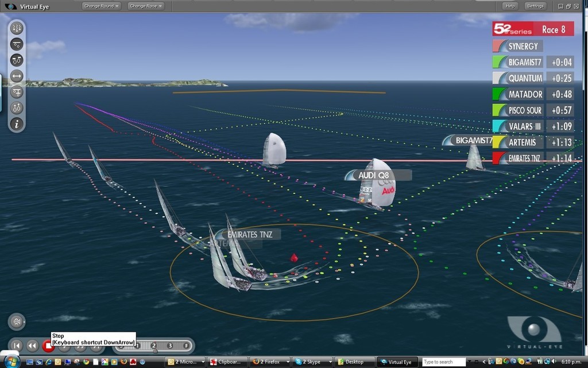Click EMIRATES TNZ's +1:14 time gap

[560, 158]
